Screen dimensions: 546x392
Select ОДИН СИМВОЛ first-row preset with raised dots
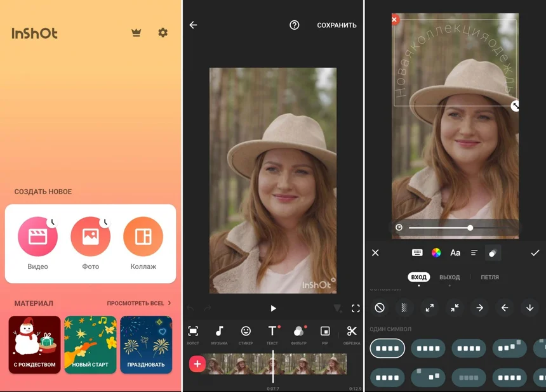tap(509, 348)
